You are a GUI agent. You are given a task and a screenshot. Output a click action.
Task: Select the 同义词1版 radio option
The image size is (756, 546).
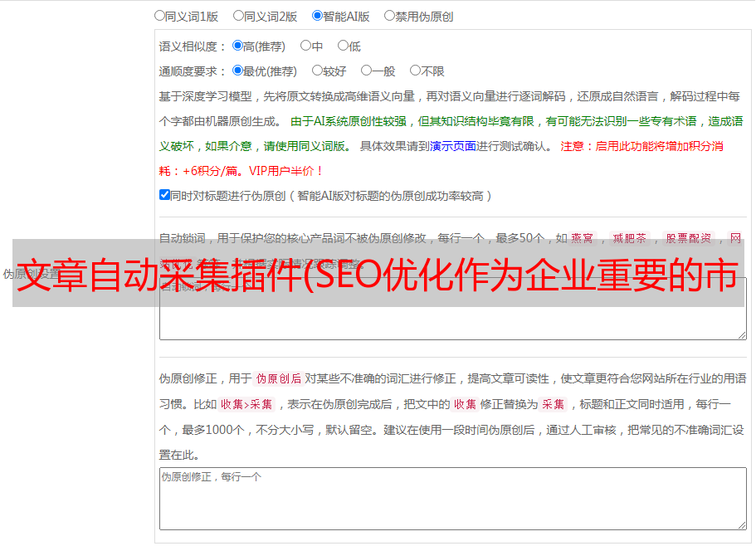tap(160, 16)
